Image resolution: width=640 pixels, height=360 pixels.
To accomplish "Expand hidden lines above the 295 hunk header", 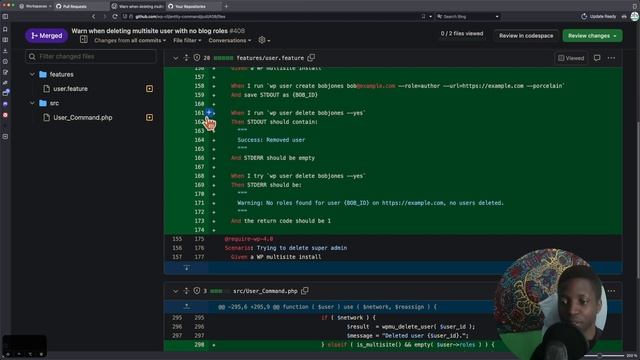I will (187, 306).
